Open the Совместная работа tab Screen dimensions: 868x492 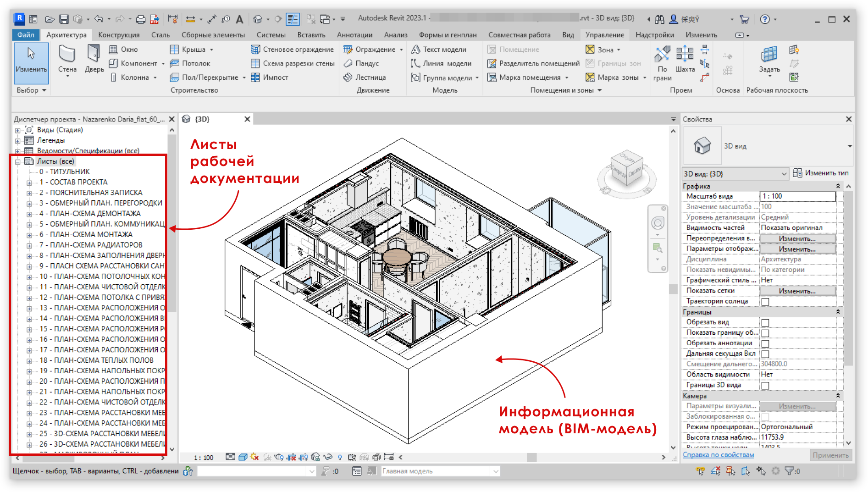(520, 34)
